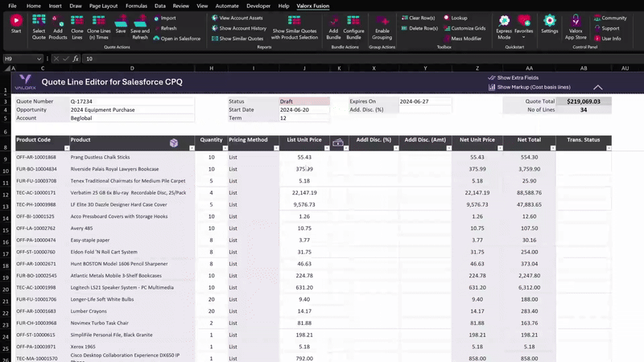The height and width of the screenshot is (362, 644).
Task: Click the wallet icon beside List Unit Price
Action: click(338, 142)
